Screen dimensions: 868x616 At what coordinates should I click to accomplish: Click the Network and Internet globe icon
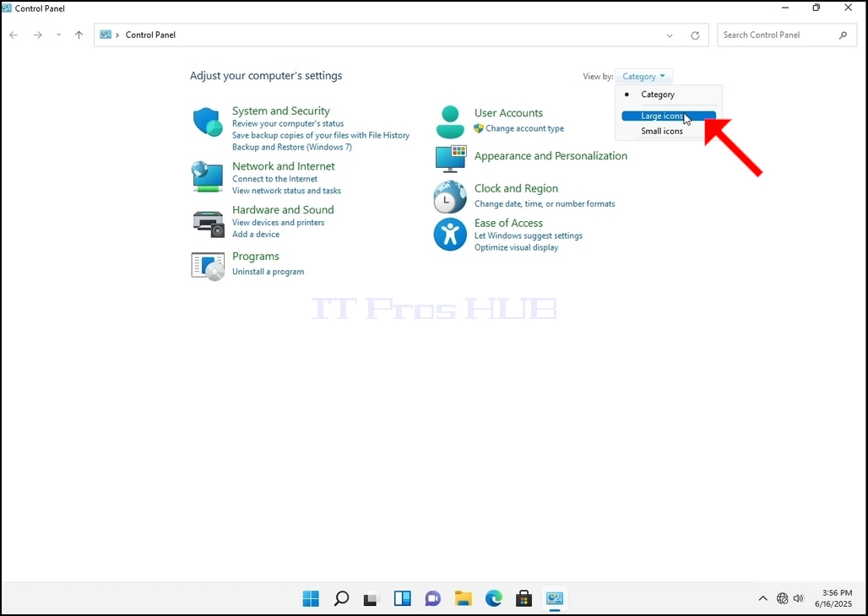point(208,176)
